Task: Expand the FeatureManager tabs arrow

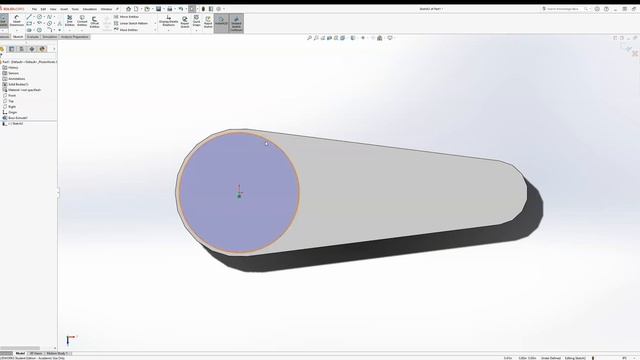Action: coord(54,49)
